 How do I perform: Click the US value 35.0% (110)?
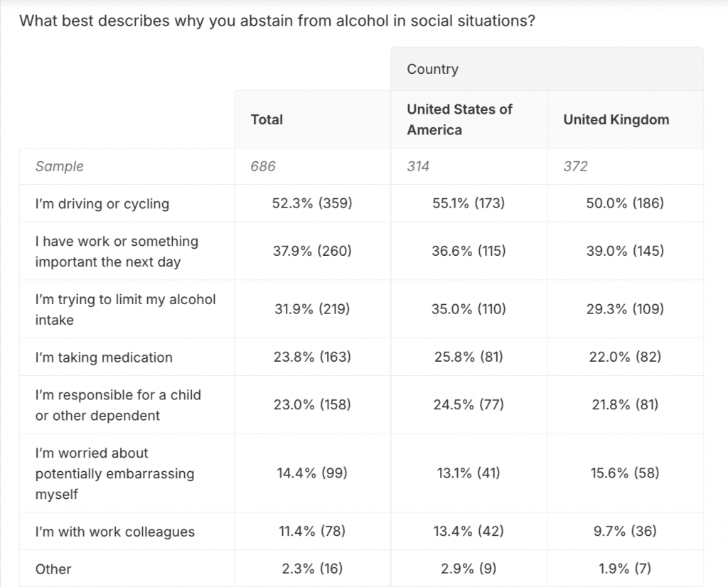click(x=469, y=310)
